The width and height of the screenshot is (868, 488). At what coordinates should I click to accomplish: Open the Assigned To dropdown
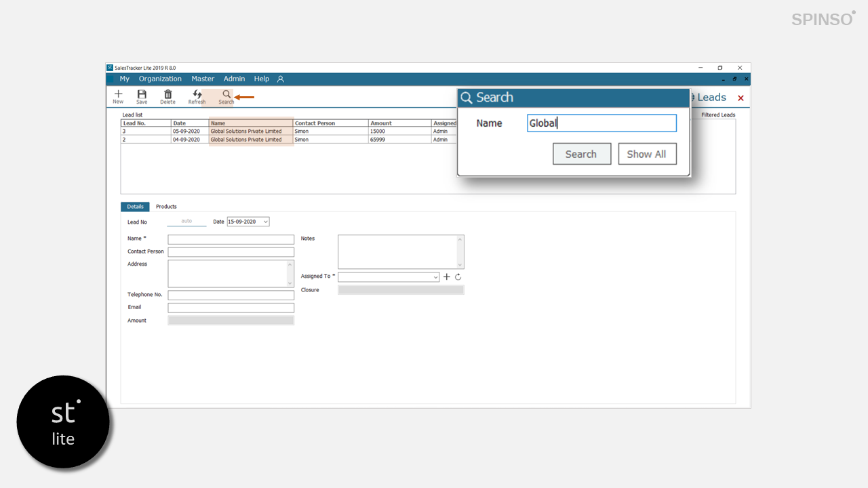coord(435,277)
